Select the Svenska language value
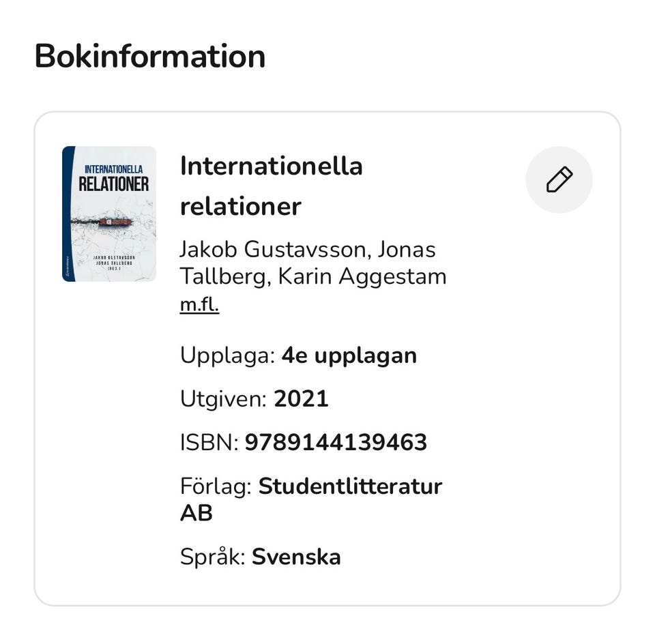 click(296, 557)
